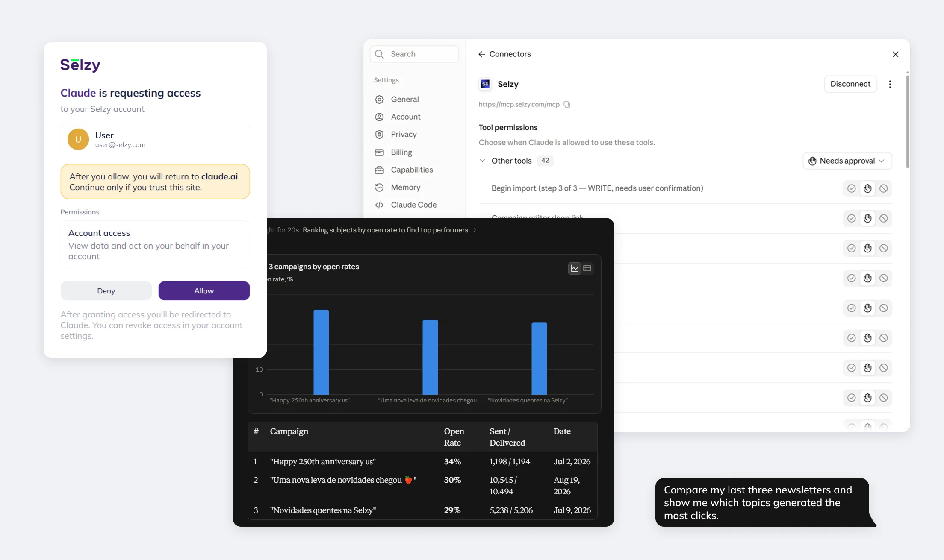Click the yellow U user avatar
The height and width of the screenshot is (560, 944).
tap(78, 139)
